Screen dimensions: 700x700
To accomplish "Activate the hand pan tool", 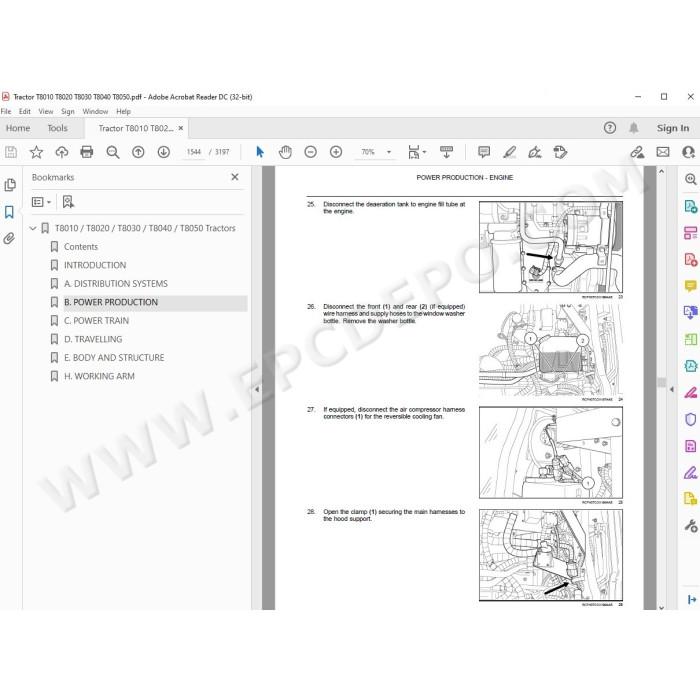I will 285,152.
